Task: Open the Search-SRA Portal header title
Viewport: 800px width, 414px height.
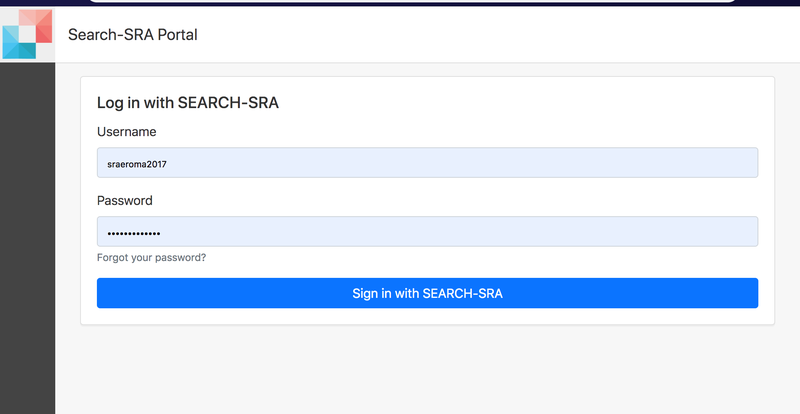Action: tap(133, 35)
